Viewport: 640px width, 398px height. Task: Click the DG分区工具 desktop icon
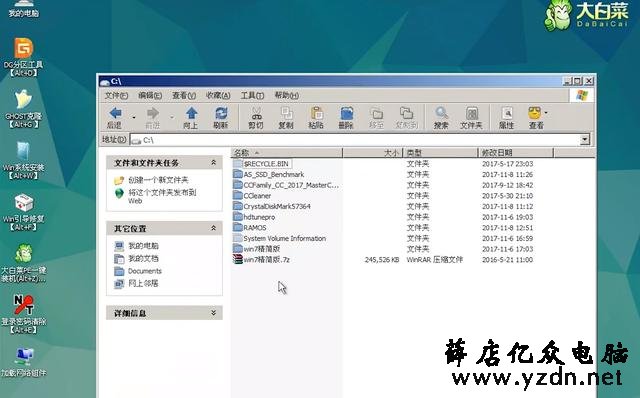coord(23,57)
